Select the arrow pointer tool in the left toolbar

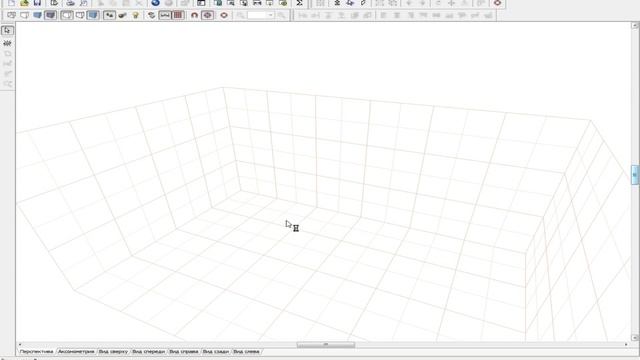coord(7,31)
